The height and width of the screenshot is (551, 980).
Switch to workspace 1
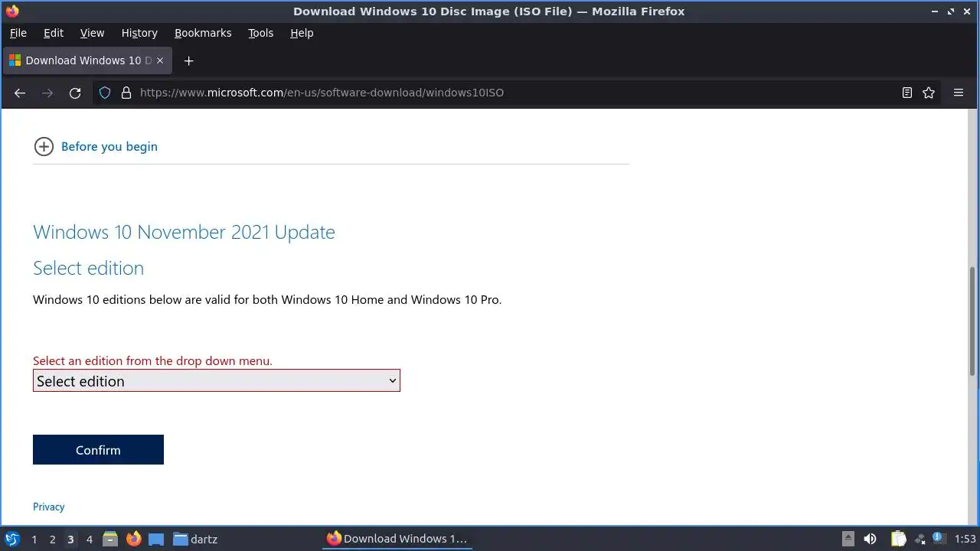click(x=34, y=540)
